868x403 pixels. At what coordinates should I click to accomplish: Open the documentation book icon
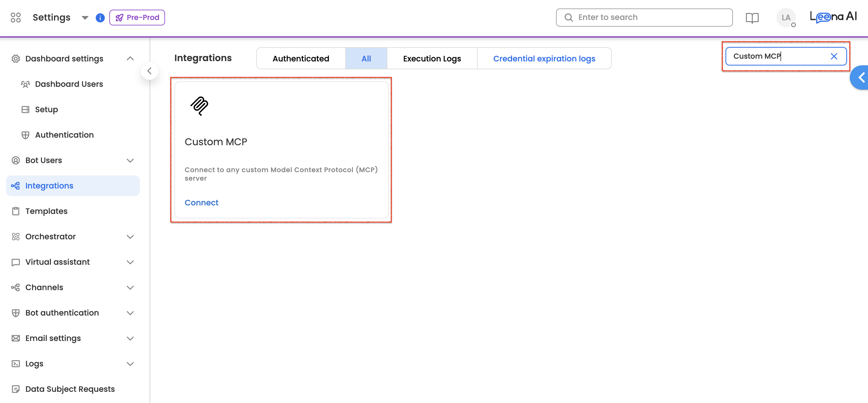point(752,18)
